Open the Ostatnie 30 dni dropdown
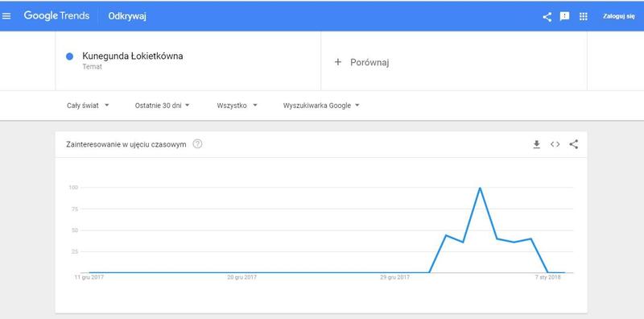This screenshot has height=319, width=644. 163,106
